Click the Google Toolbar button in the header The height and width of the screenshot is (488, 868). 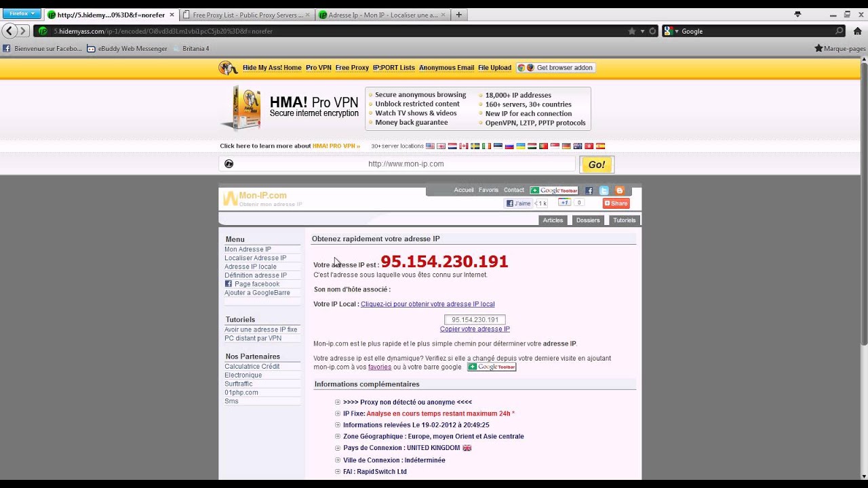point(554,190)
